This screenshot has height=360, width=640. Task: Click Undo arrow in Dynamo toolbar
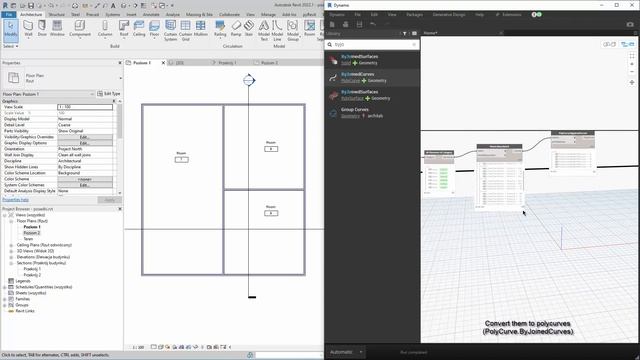point(373,24)
